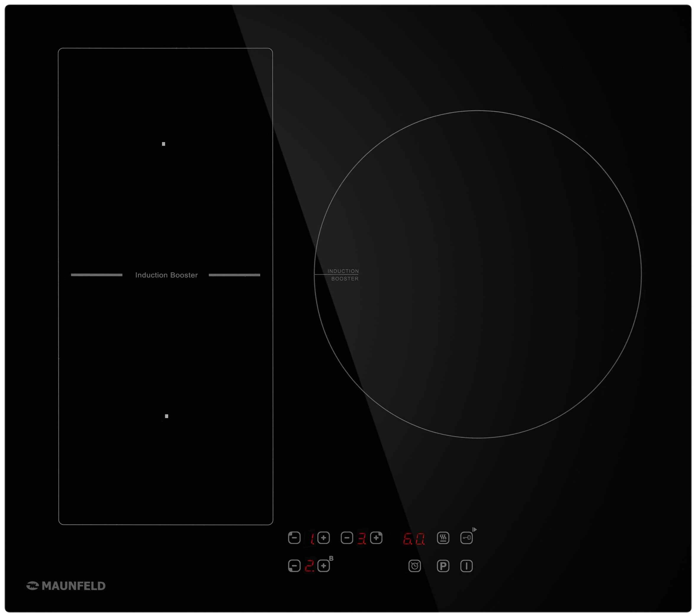The height and width of the screenshot is (616, 695).
Task: Tap the red digit 1 power display
Action: coord(311,538)
